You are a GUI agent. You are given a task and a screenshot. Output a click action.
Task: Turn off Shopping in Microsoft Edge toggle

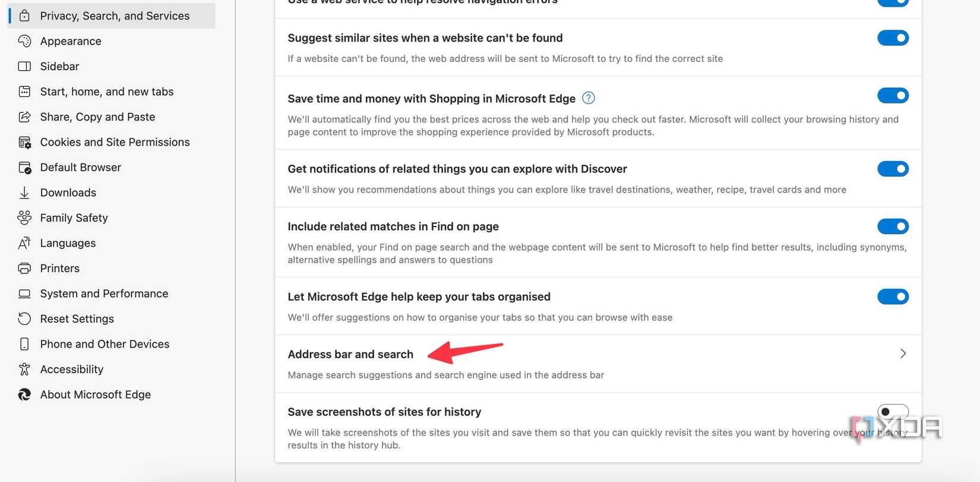point(893,96)
